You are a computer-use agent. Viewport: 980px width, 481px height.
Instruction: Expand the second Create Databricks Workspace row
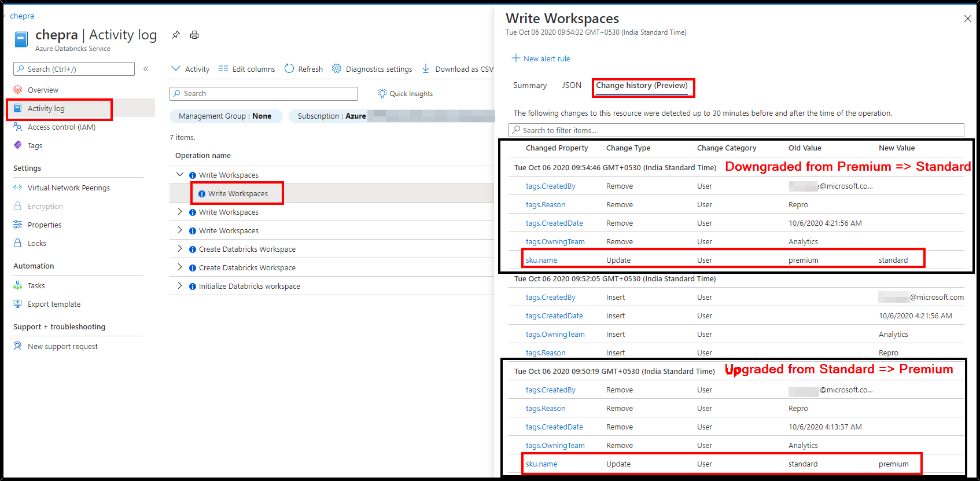pos(180,267)
